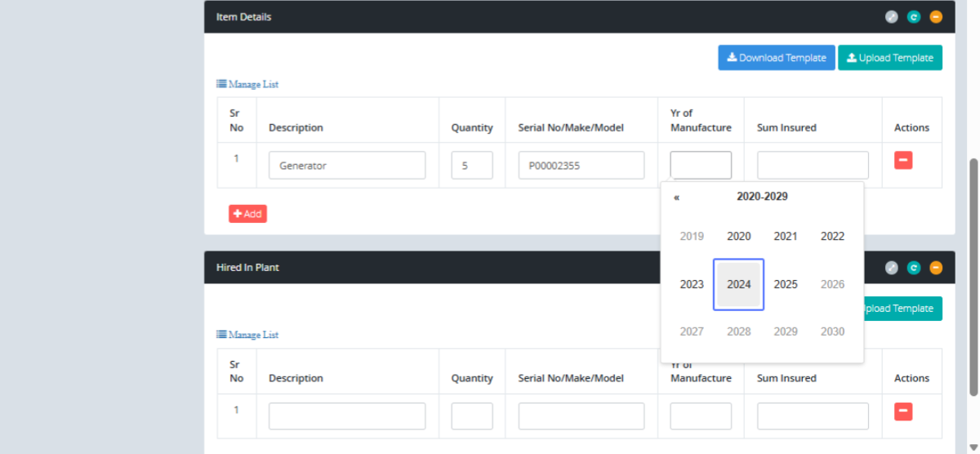Focus the Sum Insured field for Generator
This screenshot has height=454, width=980.
[x=812, y=165]
